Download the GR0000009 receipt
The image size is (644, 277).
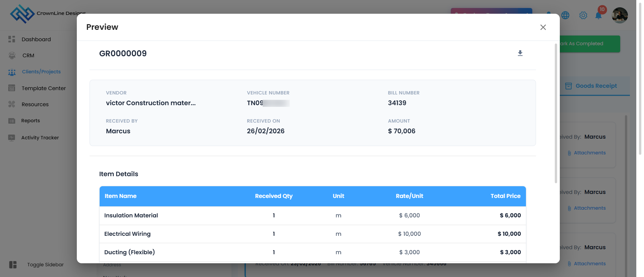(520, 53)
